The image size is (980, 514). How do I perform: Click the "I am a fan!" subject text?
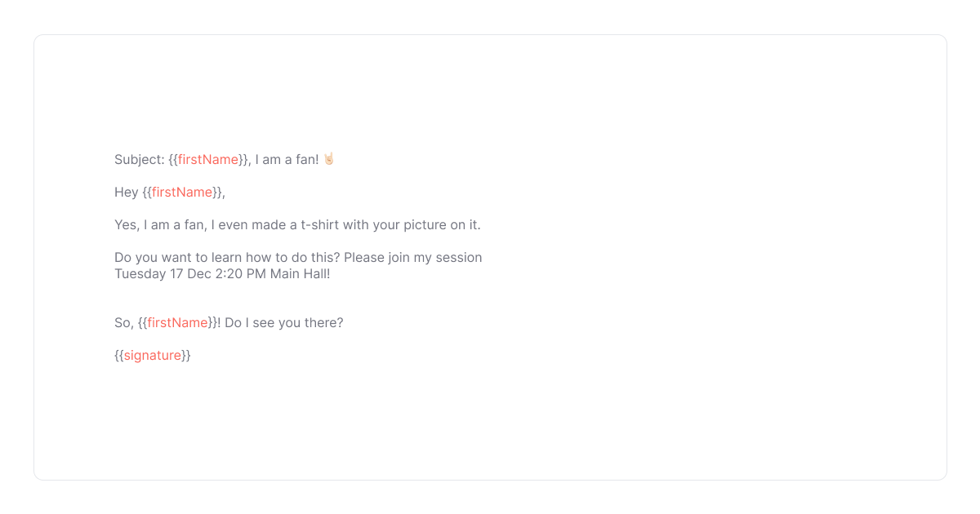click(x=287, y=159)
